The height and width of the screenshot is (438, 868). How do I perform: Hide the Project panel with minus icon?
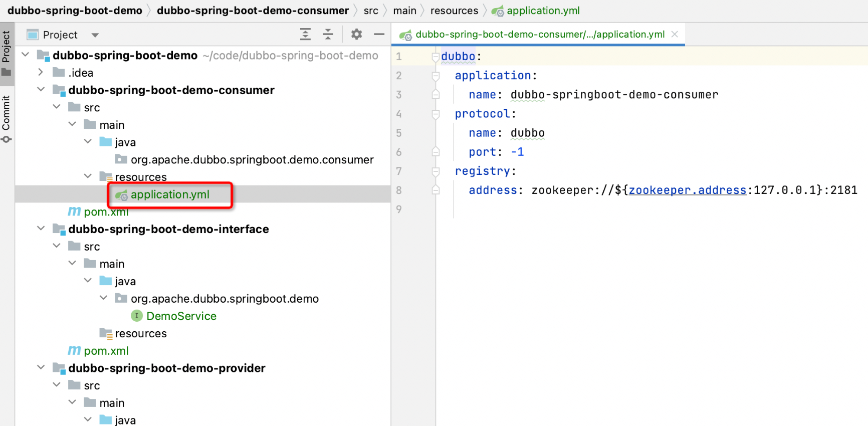pos(379,34)
